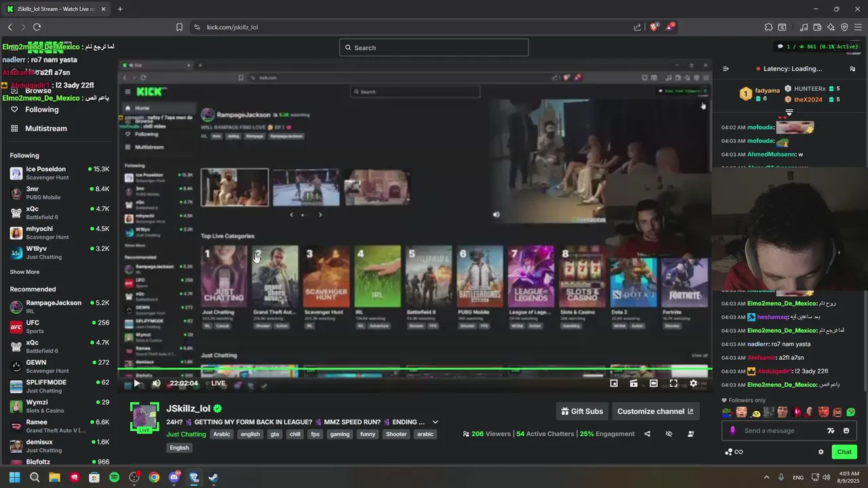Open demisux channel in sidebar
This screenshot has height=488, width=868.
60,445
